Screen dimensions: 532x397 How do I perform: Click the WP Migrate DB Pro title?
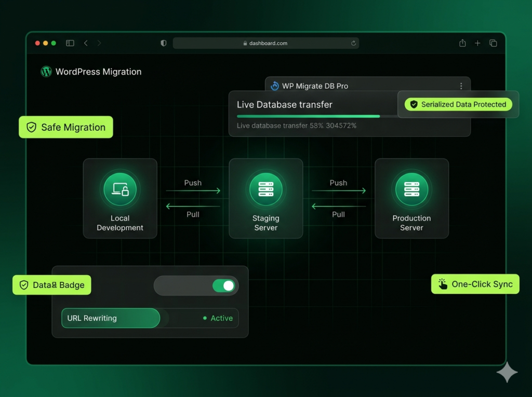click(315, 86)
